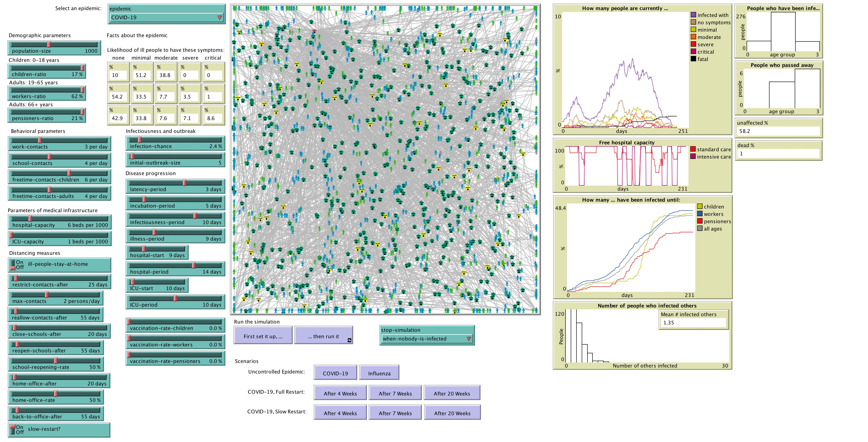868x442 pixels.
Task: Click the yellow 'children' legend box
Action: (699, 206)
